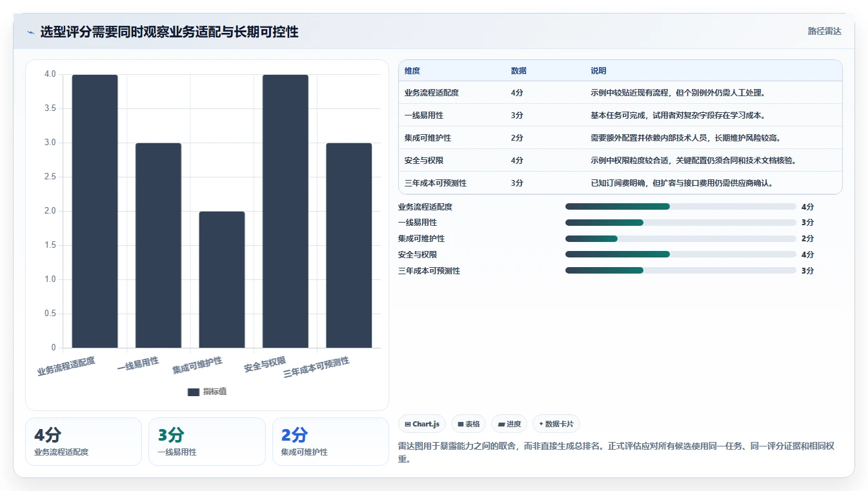Click the 三年成本可预测性 progress bar
Image resolution: width=868 pixels, height=491 pixels.
[x=681, y=270]
